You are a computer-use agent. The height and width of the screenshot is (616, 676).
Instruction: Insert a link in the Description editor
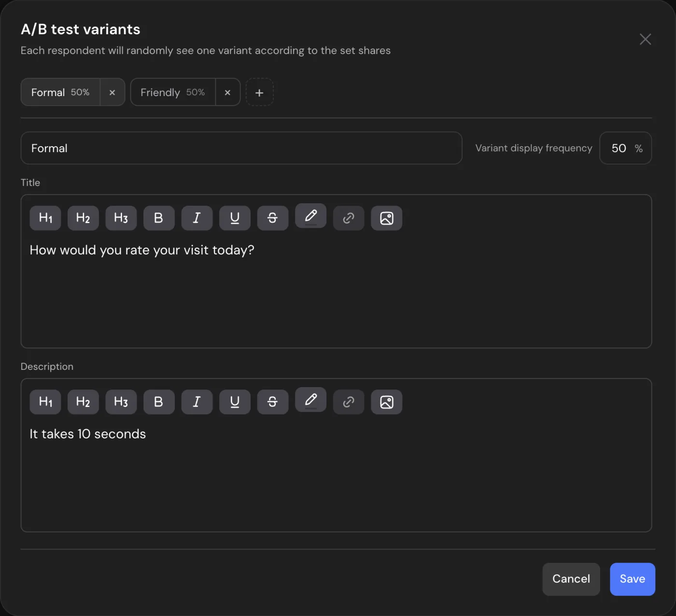tap(349, 402)
